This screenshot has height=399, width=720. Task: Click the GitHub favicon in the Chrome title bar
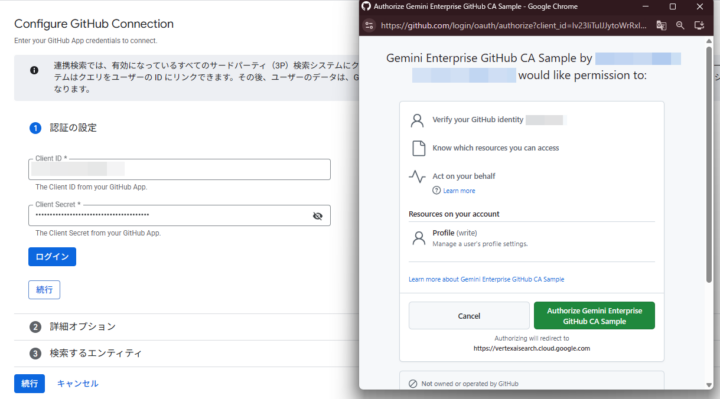coord(366,6)
